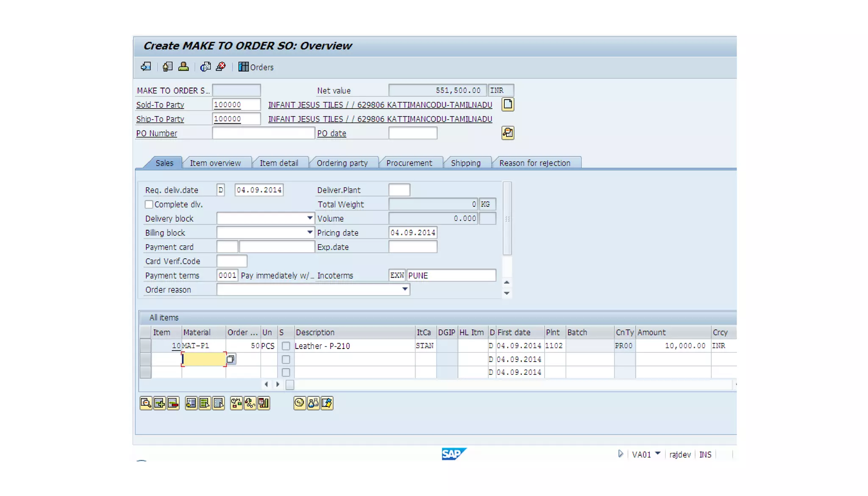Switch to the Procurement tab
Image resolution: width=868 pixels, height=496 pixels.
[409, 163]
